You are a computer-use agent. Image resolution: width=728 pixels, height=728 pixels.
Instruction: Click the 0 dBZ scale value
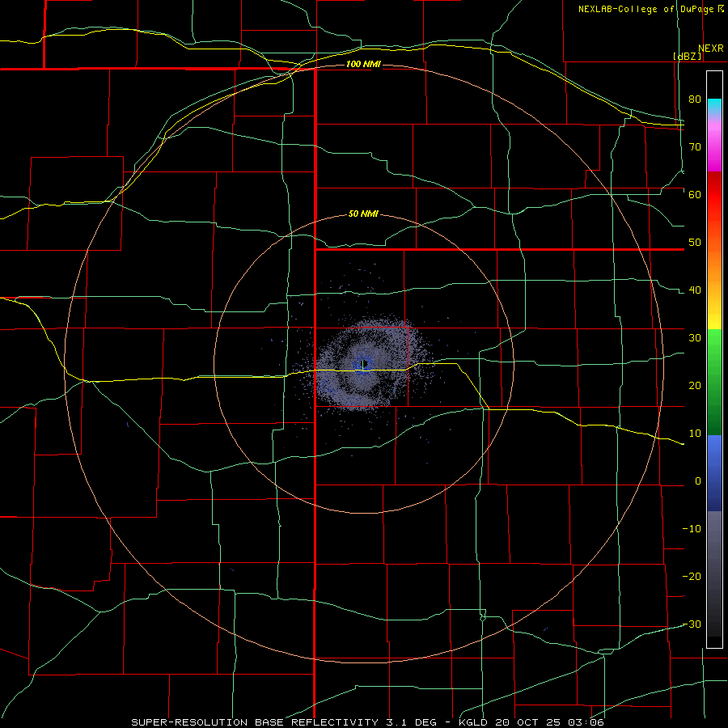click(x=698, y=481)
